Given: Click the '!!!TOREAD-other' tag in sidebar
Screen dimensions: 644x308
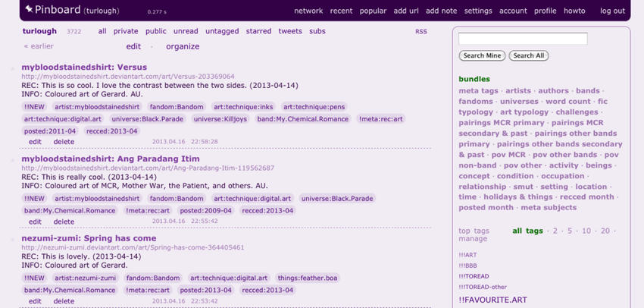Looking at the screenshot, I should click(483, 287).
